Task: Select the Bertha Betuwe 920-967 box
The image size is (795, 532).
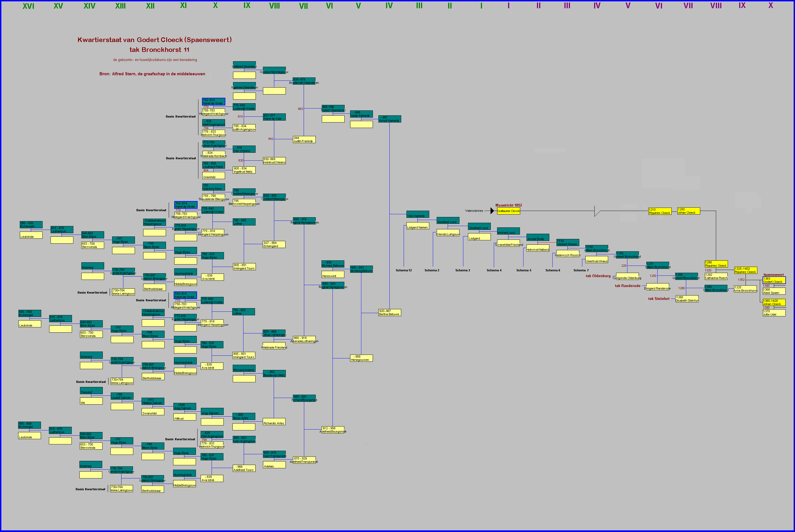Action: coord(389,313)
